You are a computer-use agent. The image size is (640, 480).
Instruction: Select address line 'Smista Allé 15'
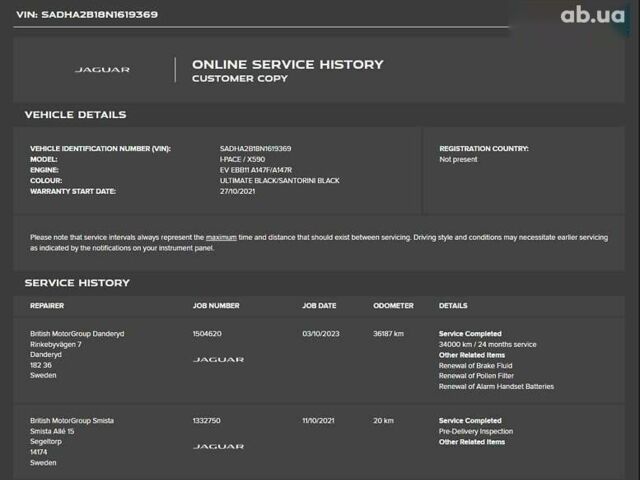(52, 431)
